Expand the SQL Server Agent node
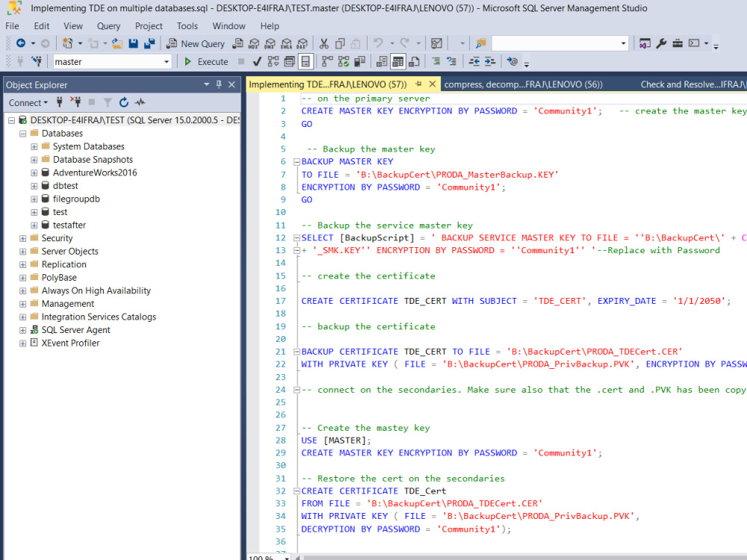The width and height of the screenshot is (747, 560). [22, 330]
